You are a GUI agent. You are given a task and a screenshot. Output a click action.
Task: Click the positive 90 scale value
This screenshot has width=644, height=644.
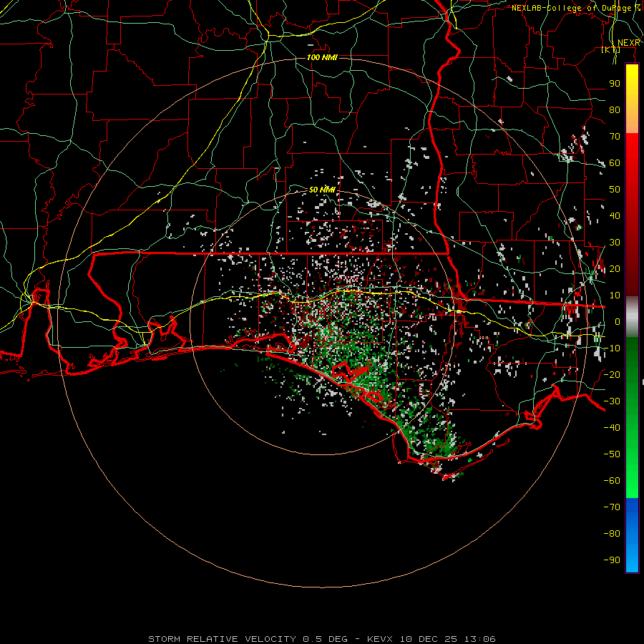[x=615, y=84]
